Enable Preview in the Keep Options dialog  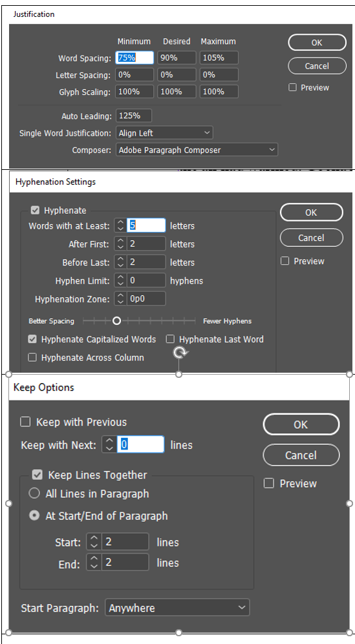tap(268, 483)
